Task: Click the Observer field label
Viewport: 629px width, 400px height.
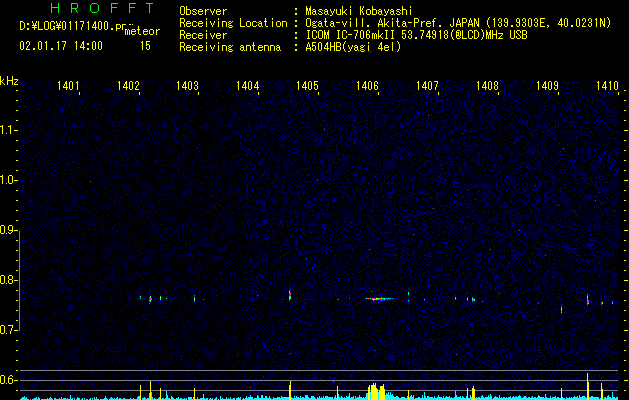Action: click(x=203, y=11)
